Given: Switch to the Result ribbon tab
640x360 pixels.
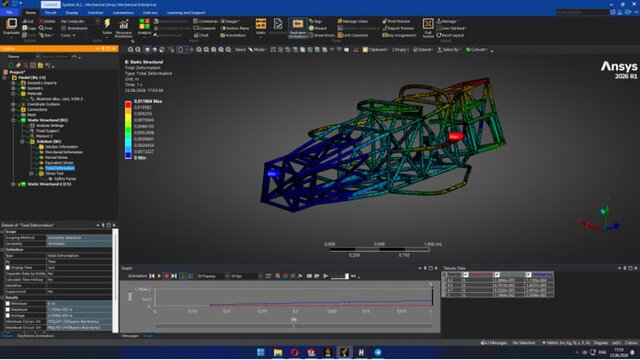Looking at the screenshot, I should click(x=51, y=13).
